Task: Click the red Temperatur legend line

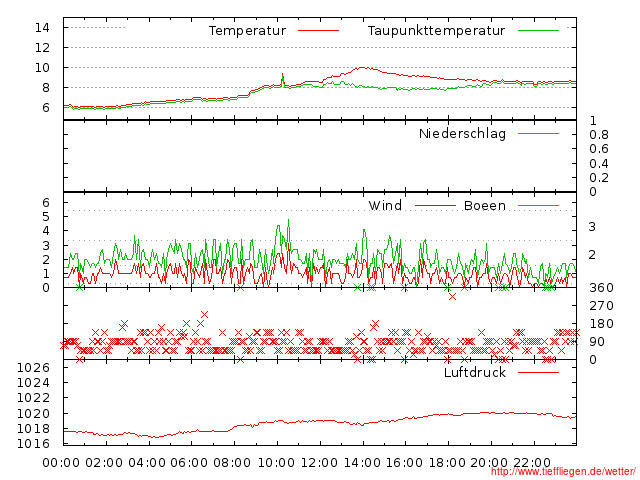Action: click(x=318, y=31)
